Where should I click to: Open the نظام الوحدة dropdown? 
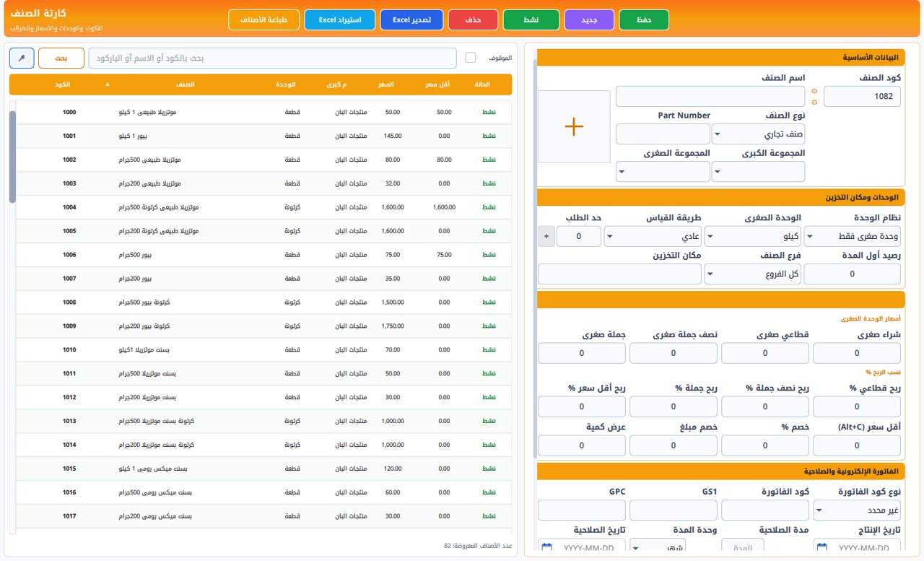point(853,236)
